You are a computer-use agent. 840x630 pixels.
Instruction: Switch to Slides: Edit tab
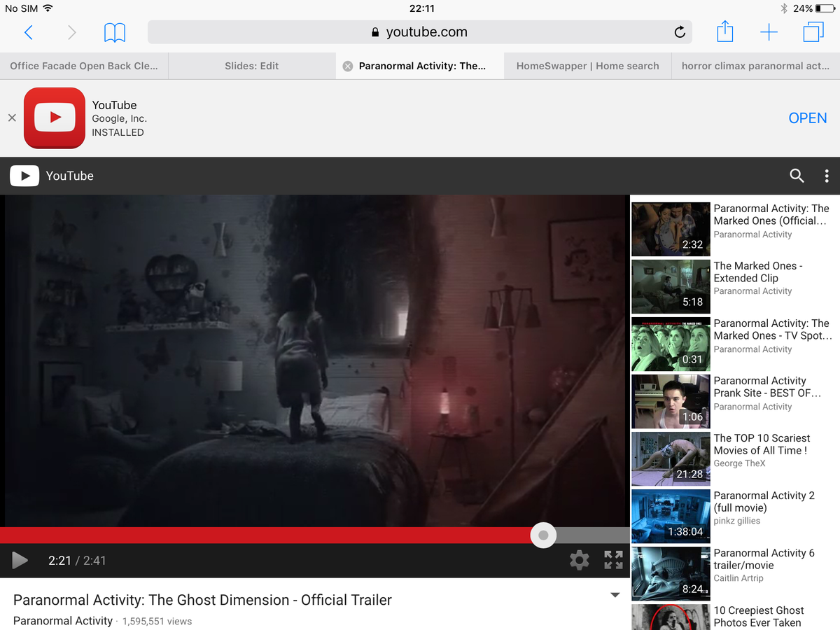pos(252,66)
